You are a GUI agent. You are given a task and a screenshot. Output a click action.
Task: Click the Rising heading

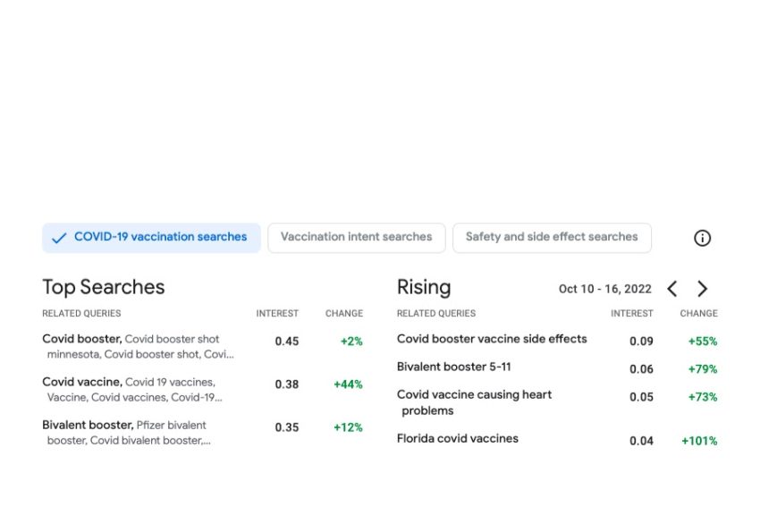[424, 287]
